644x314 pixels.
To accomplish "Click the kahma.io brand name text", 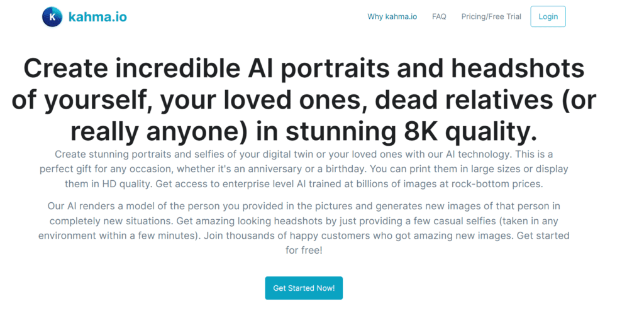I will click(x=97, y=17).
